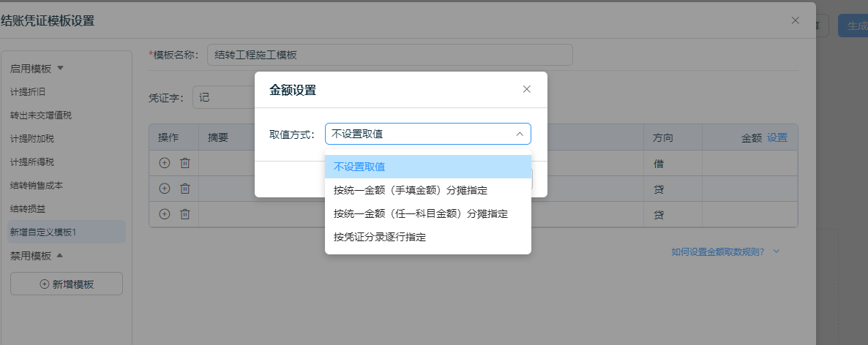868x345 pixels.
Task: Expand the 禁用模板 section
Action: (60, 256)
